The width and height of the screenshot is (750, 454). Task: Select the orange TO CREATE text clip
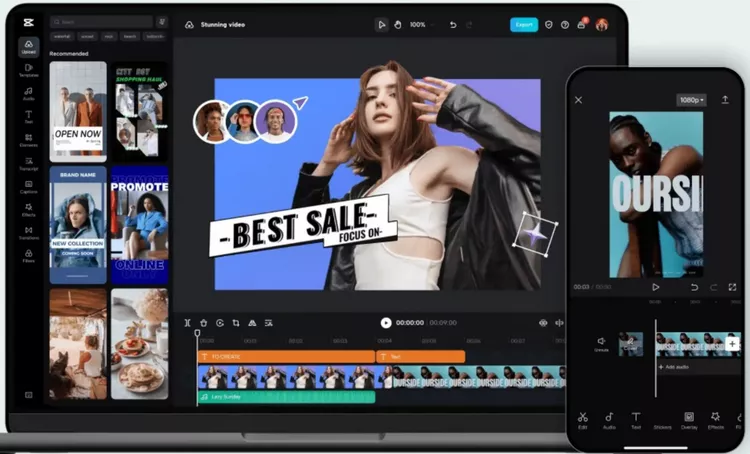click(x=286, y=356)
